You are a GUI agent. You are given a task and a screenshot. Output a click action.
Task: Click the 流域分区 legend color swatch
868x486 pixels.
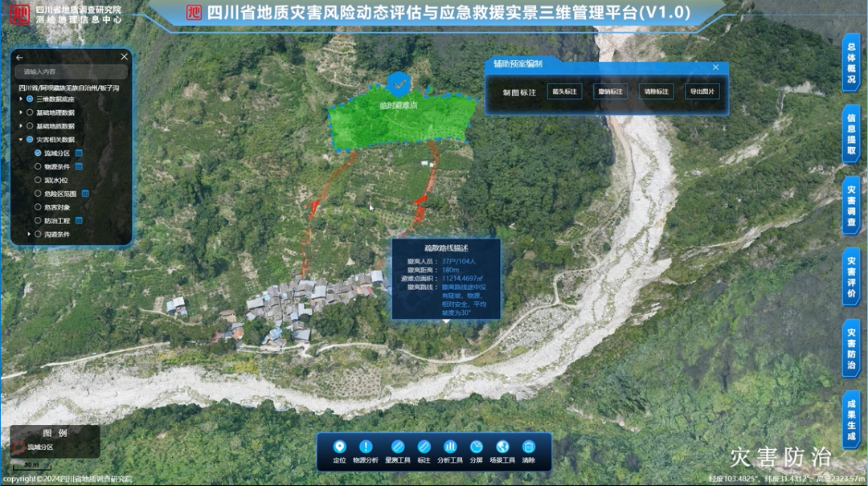tap(18, 447)
